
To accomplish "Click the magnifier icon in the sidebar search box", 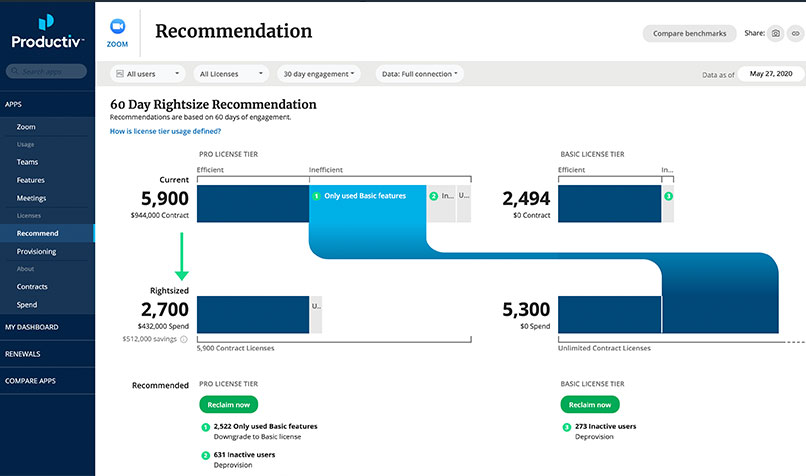I will 15,71.
